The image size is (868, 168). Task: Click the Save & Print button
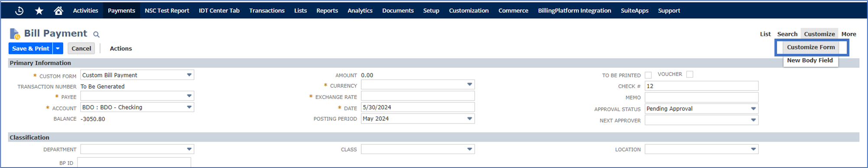31,48
